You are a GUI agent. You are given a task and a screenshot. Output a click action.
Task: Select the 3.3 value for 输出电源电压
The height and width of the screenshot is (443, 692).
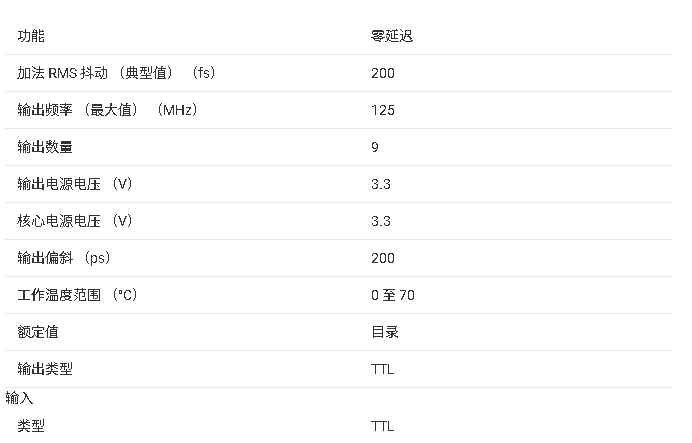click(x=381, y=184)
